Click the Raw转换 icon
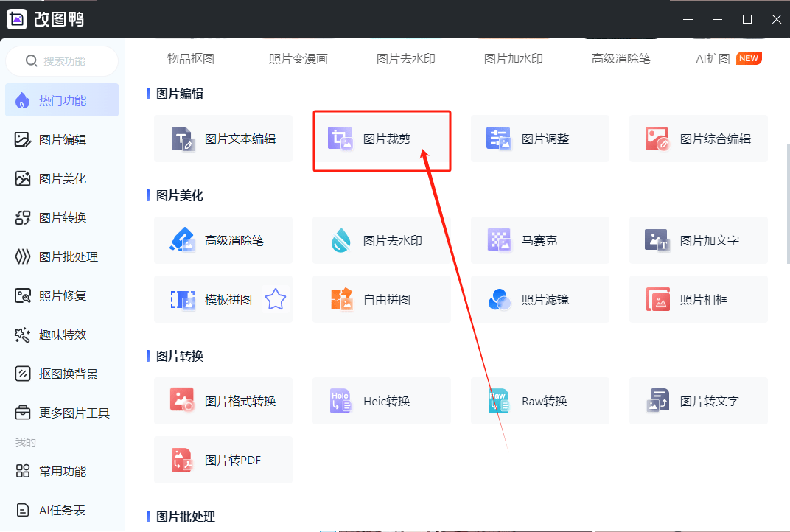The image size is (790, 532). [499, 401]
